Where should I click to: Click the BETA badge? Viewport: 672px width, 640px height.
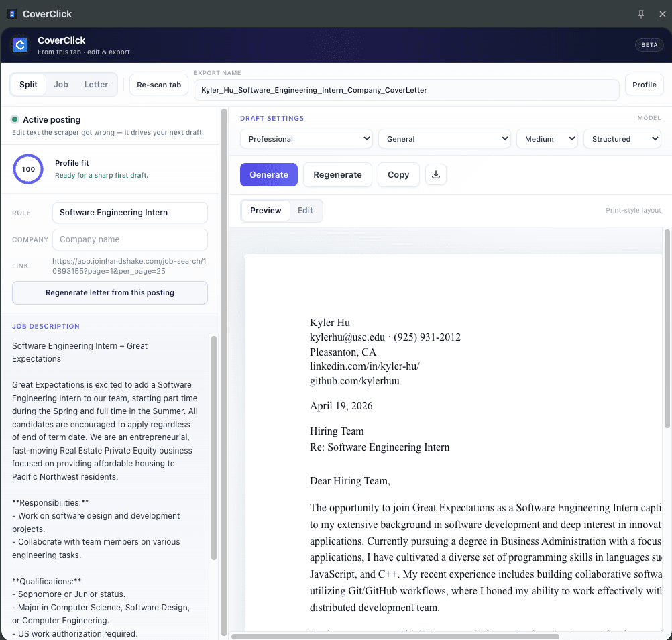point(649,45)
